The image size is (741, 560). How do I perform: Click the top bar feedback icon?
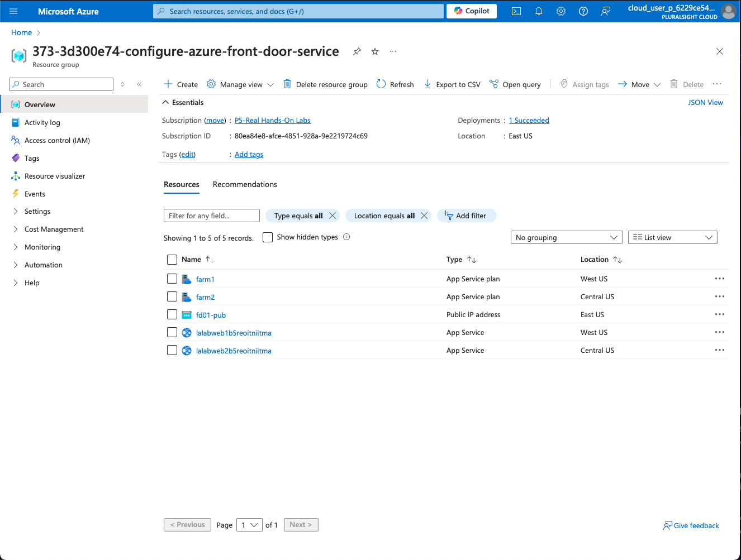(x=606, y=11)
